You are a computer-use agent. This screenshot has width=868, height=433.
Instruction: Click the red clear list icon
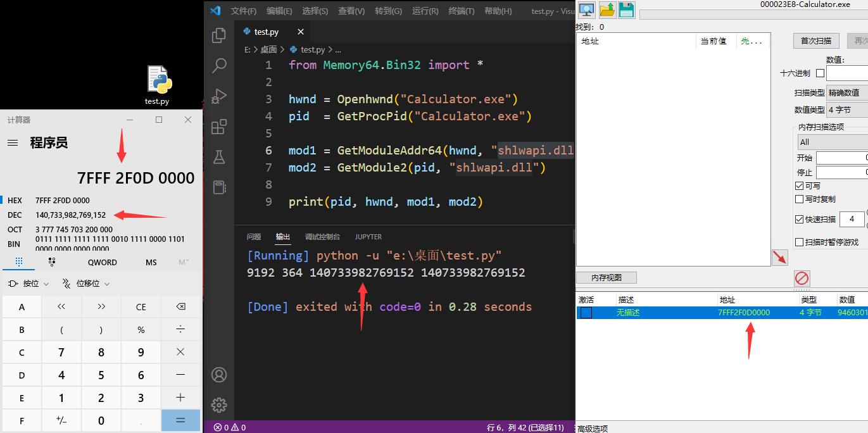coord(802,278)
